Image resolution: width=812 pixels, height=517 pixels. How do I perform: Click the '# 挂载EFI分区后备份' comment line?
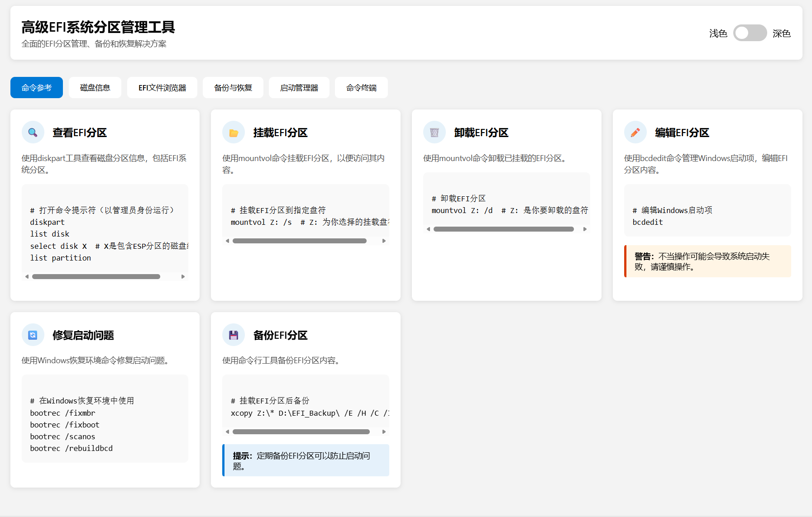click(x=270, y=401)
